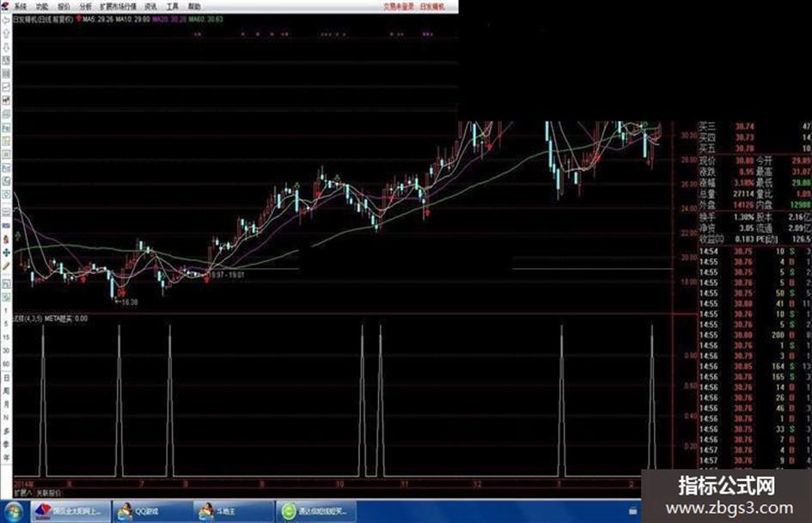Image resolution: width=812 pixels, height=523 pixels.
Task: Click the 买四 30.73 bid row
Action: point(754,137)
